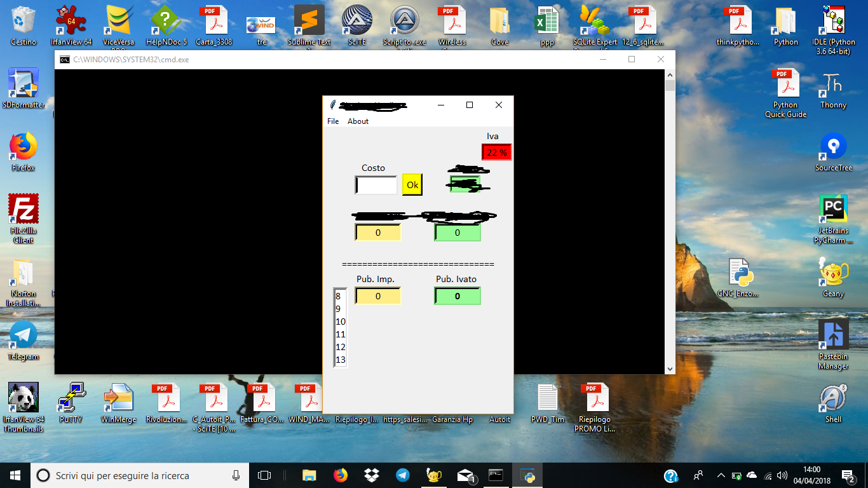Image resolution: width=868 pixels, height=488 pixels.
Task: Show hidden system tray icons
Action: click(x=721, y=475)
